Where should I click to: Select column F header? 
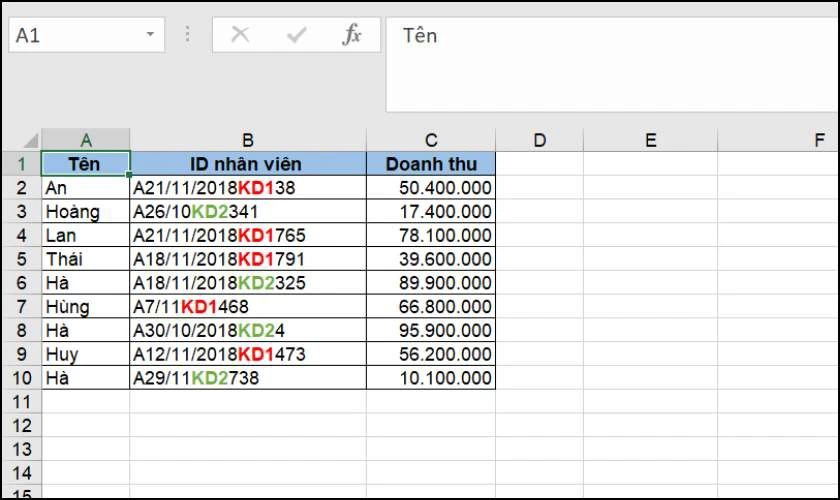778,140
